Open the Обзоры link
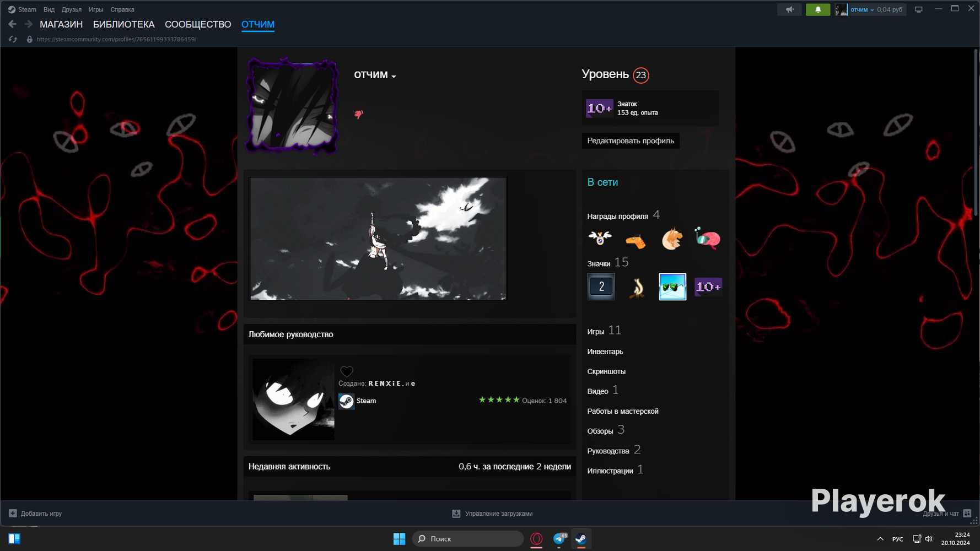The width and height of the screenshot is (980, 551). pos(606,430)
